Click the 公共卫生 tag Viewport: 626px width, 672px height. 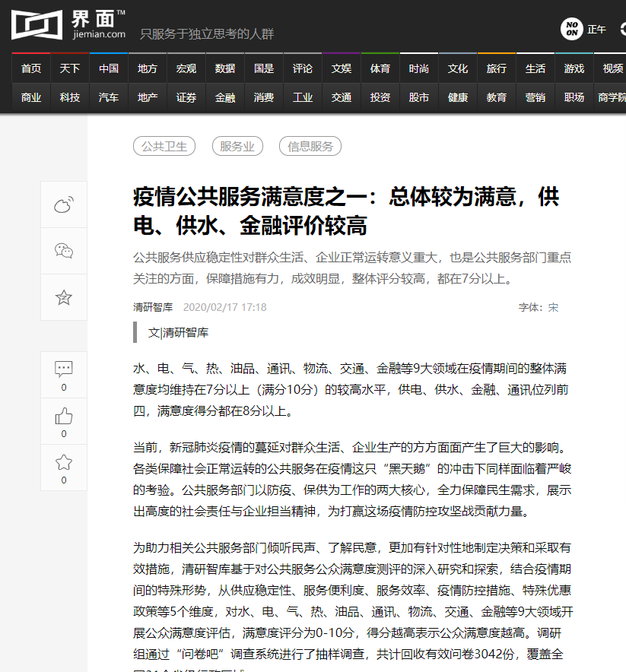[164, 146]
